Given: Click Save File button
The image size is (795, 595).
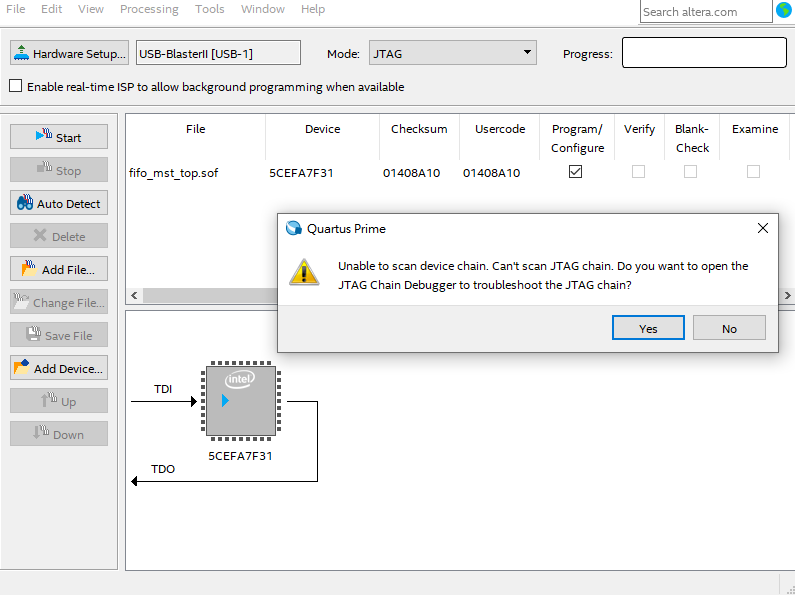Looking at the screenshot, I should tap(59, 334).
